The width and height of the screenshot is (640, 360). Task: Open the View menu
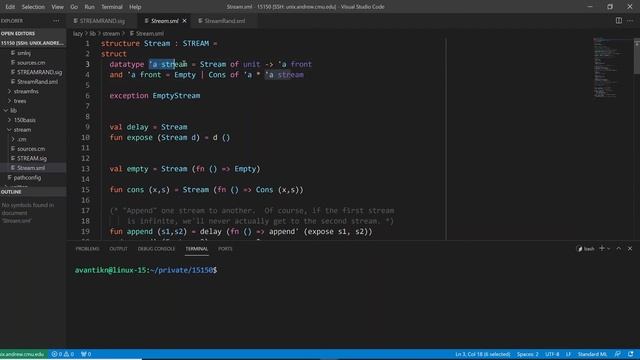[58, 7]
